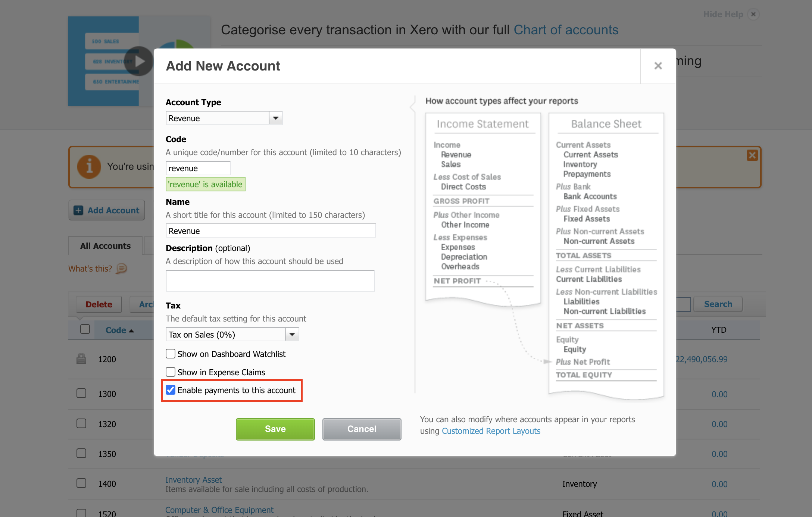Click the info icon in the orange banner
The height and width of the screenshot is (517, 812).
(89, 166)
